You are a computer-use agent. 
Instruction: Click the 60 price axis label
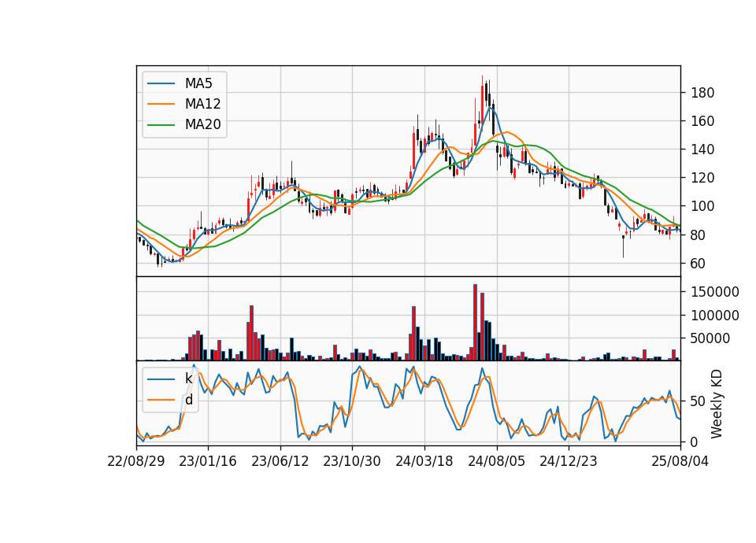[x=699, y=264]
